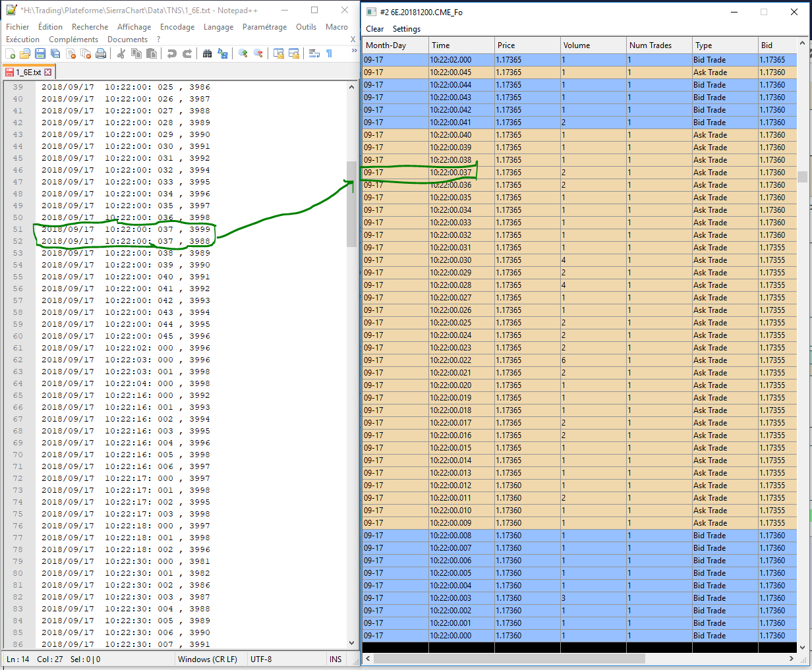Open Find with the binoculars icon
Screen dimensions: 812x670
pyautogui.click(x=207, y=54)
